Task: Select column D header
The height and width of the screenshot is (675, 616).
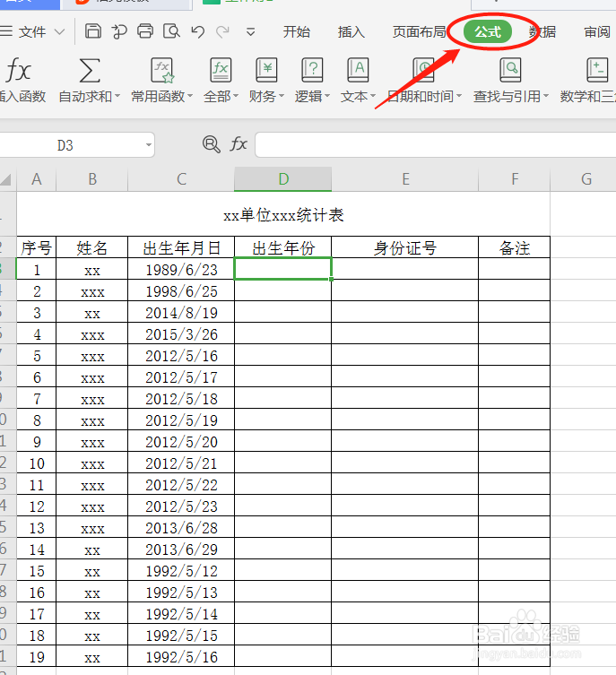Action: point(282,179)
